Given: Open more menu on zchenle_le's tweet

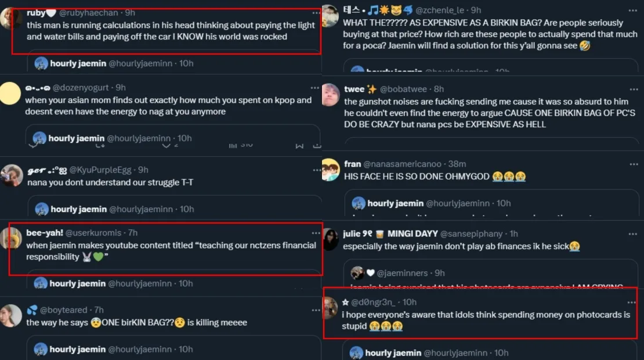Looking at the screenshot, I should click(x=632, y=10).
